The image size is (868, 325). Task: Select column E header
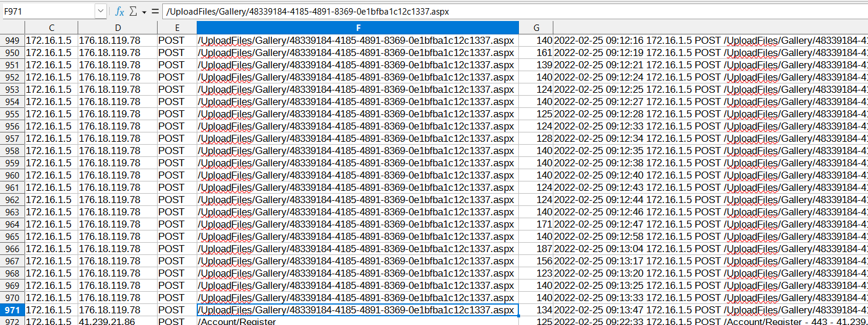click(177, 28)
